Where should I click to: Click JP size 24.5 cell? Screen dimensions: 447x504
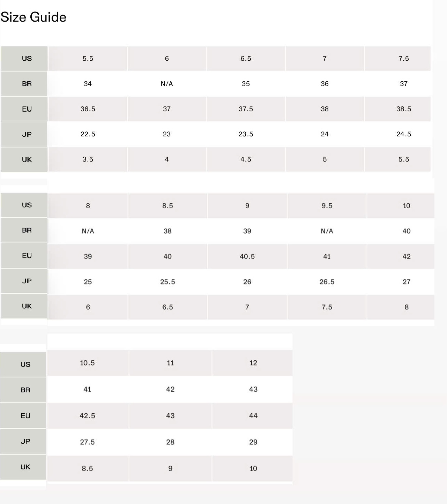[x=403, y=134]
